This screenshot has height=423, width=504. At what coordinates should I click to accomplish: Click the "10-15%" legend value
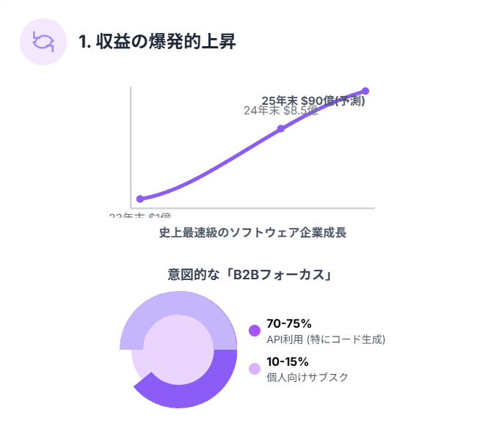[x=288, y=361]
